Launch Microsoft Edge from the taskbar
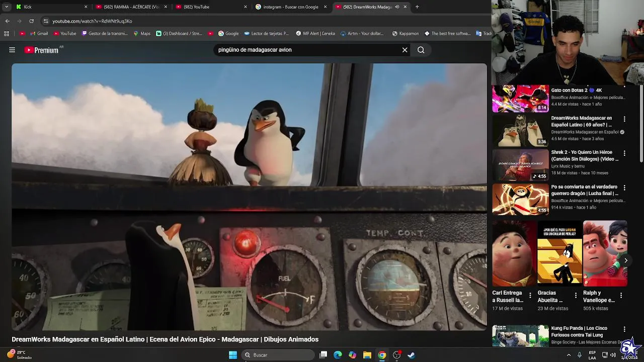Image resolution: width=644 pixels, height=362 pixels. point(338,355)
